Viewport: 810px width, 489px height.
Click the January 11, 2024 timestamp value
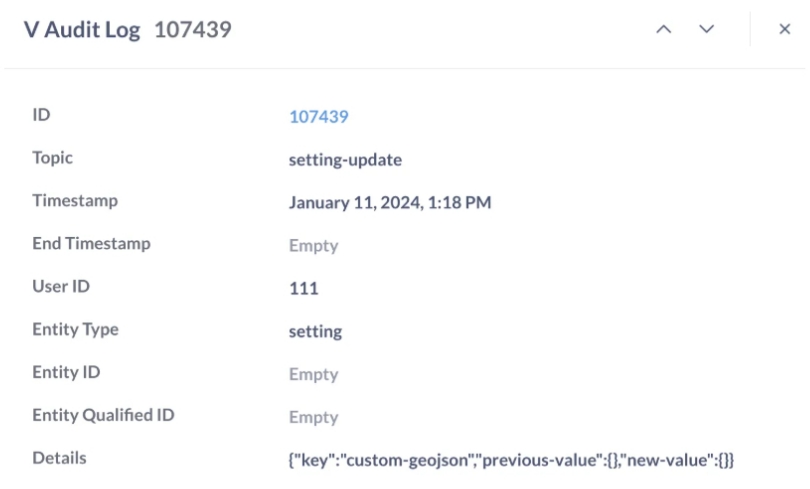coord(390,203)
